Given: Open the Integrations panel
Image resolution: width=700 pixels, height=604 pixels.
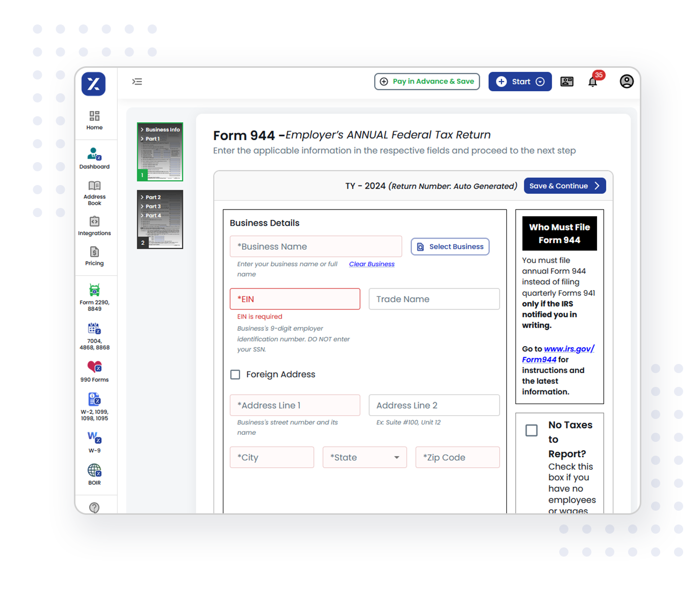Looking at the screenshot, I should click(94, 225).
